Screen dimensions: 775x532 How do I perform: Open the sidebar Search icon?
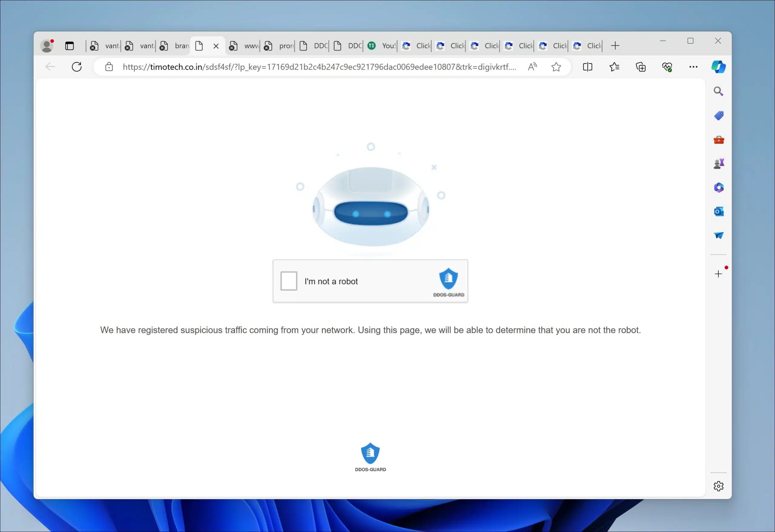(x=718, y=91)
